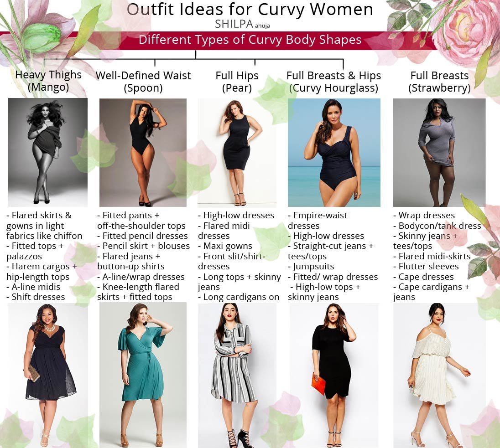Click the SHILPA ahuja logo text
The image size is (500, 448).
[x=242, y=24]
